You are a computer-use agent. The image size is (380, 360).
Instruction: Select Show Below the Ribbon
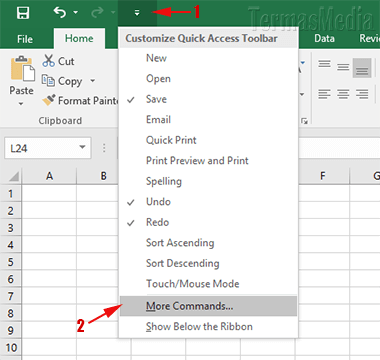208,326
